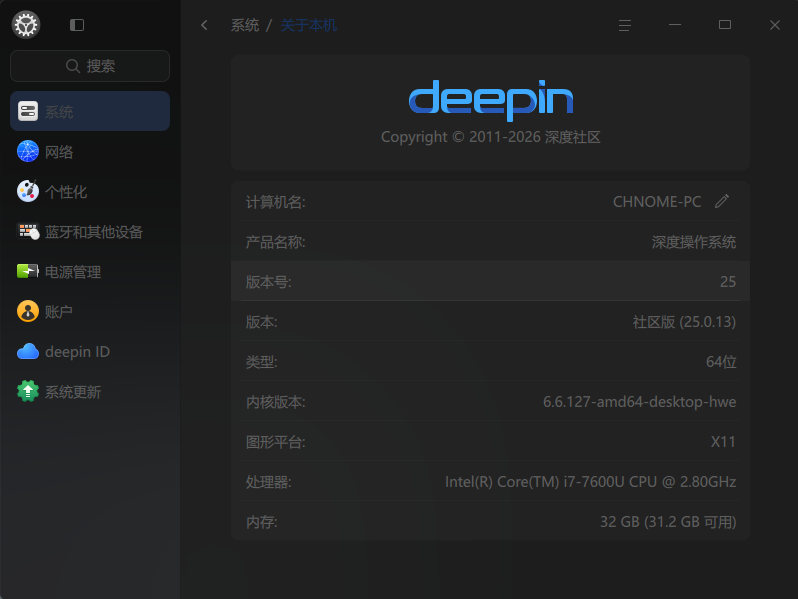Viewport: 798px width, 599px height.
Task: Click the search magnifier icon
Action: point(73,66)
